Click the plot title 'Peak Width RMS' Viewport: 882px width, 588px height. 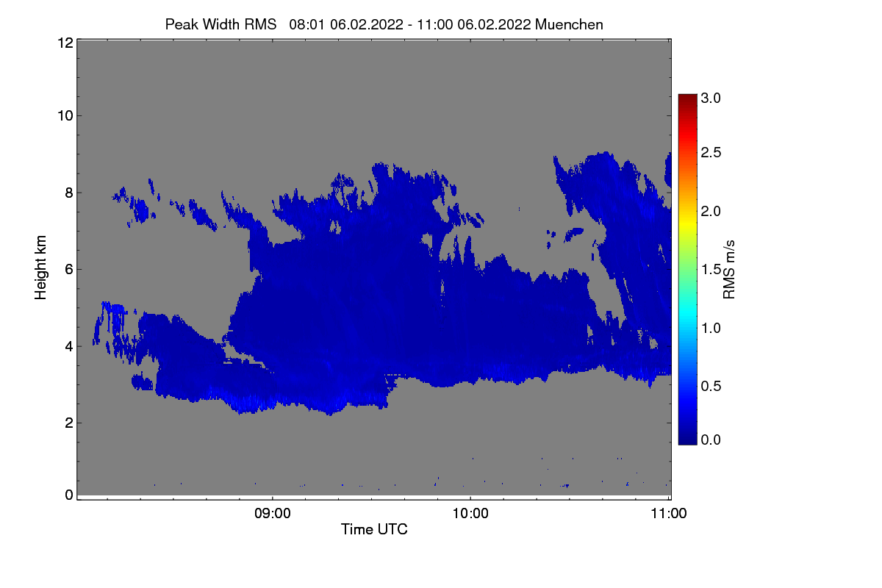(x=220, y=24)
